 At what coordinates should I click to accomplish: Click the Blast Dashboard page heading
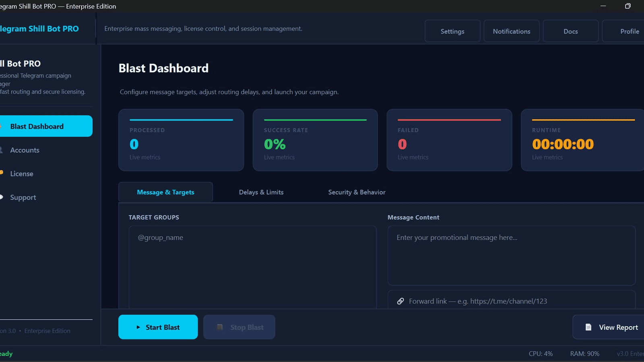point(163,68)
